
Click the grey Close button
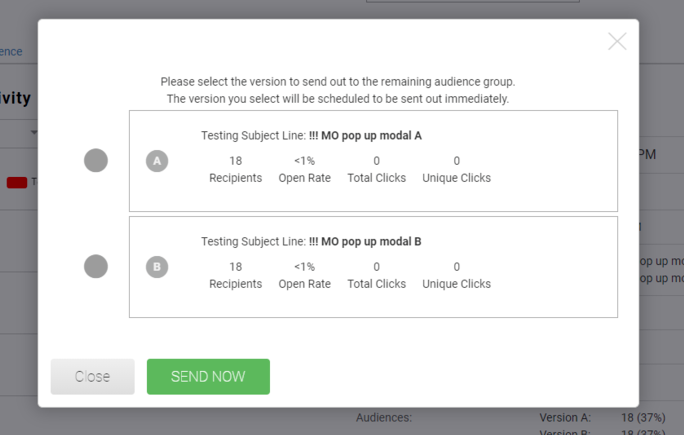point(92,377)
